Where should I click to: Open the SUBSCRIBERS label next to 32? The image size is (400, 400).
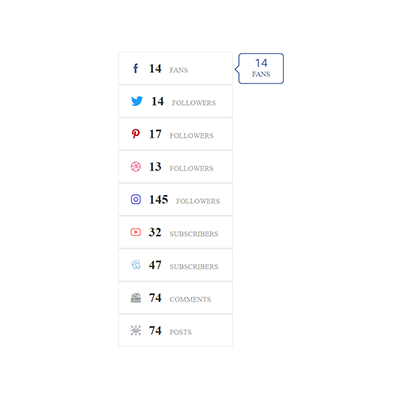[194, 234]
